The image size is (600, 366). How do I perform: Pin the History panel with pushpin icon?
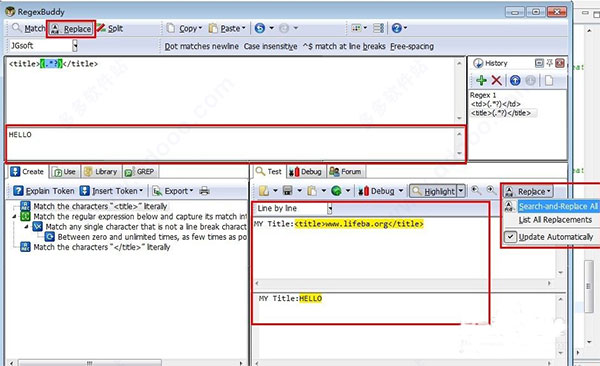click(549, 63)
